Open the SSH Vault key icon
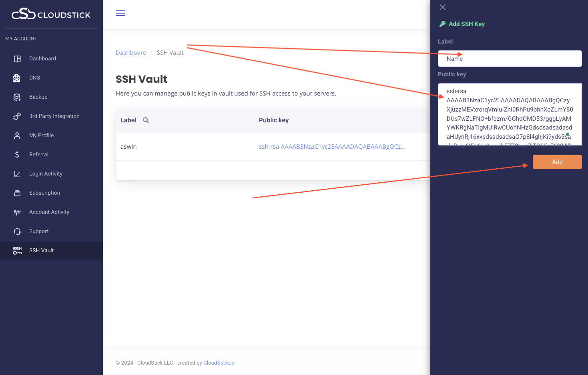 (x=17, y=250)
